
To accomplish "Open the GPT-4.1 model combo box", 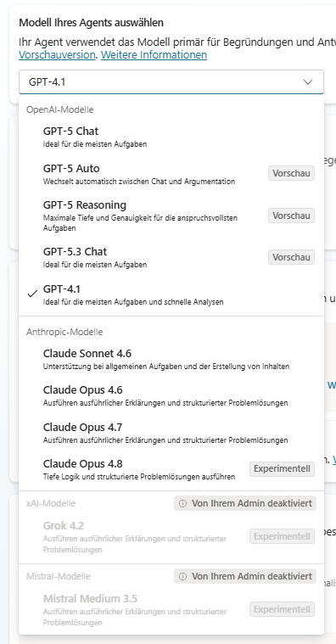I will pyautogui.click(x=171, y=82).
